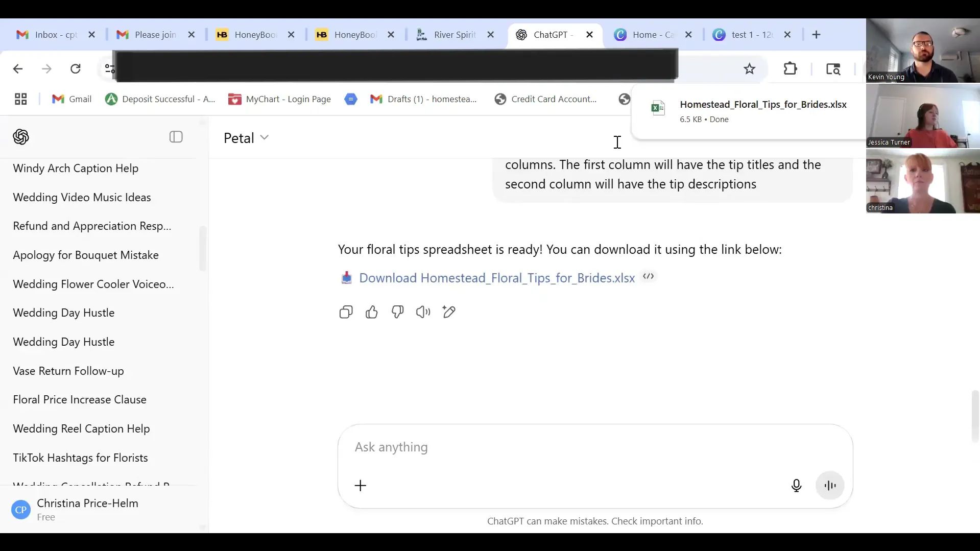
Task: Select christina's video thumbnail
Action: tap(923, 181)
